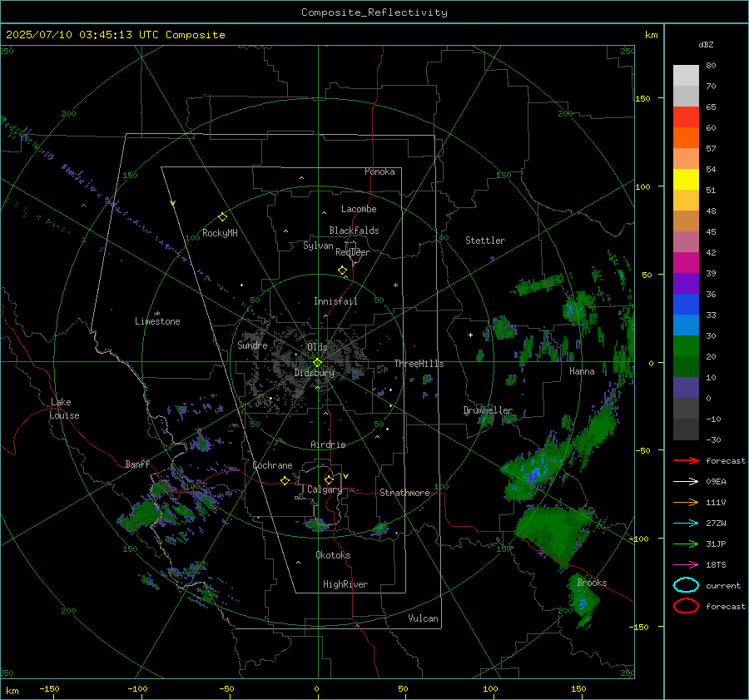Click the yellow diamond marker below RedDeer
The width and height of the screenshot is (749, 700).
click(x=342, y=271)
